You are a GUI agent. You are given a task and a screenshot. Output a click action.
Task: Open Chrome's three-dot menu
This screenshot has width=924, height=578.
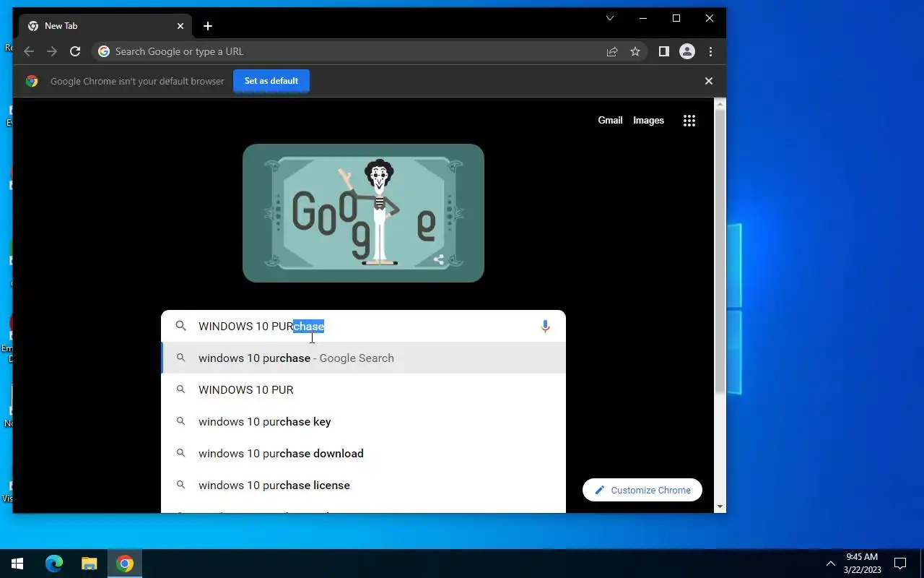pos(711,51)
